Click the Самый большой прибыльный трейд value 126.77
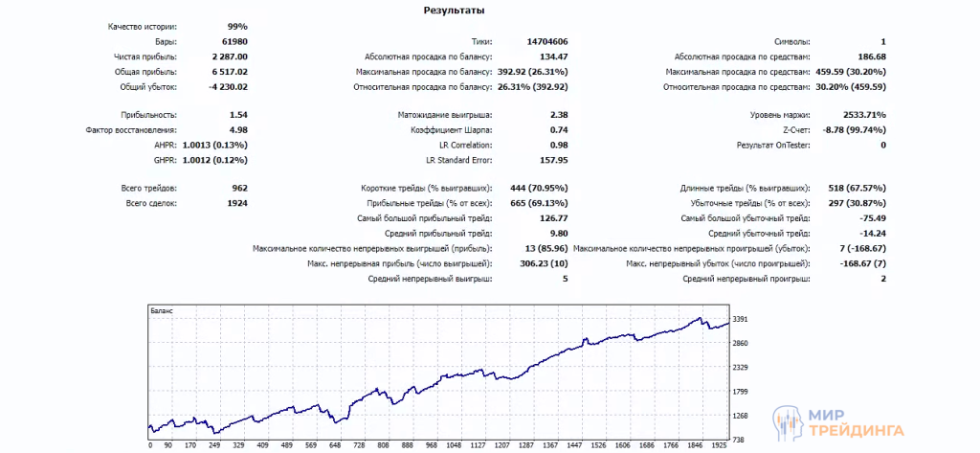 click(x=553, y=218)
